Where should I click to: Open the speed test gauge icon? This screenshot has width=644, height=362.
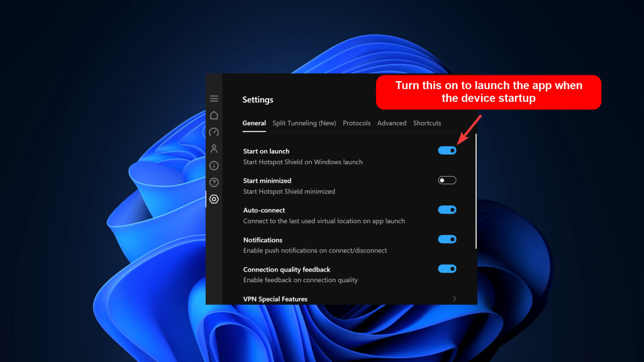click(x=214, y=132)
